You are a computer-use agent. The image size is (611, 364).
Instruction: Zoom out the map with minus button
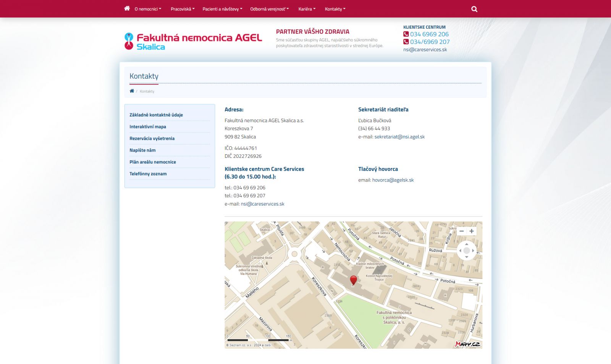pyautogui.click(x=462, y=231)
